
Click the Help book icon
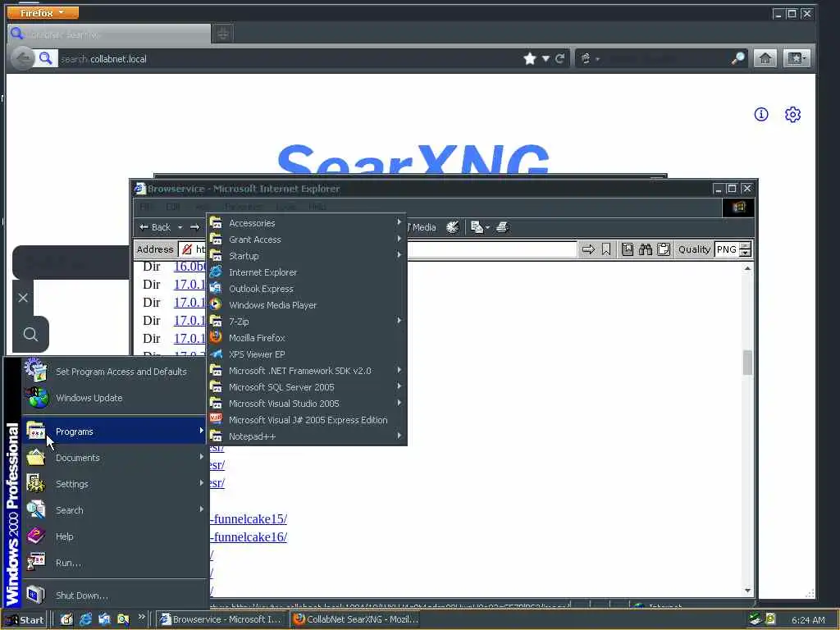pyautogui.click(x=36, y=536)
